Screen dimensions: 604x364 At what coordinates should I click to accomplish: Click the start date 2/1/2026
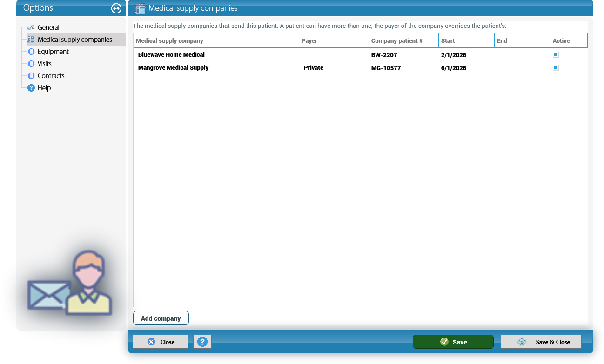pyautogui.click(x=454, y=55)
